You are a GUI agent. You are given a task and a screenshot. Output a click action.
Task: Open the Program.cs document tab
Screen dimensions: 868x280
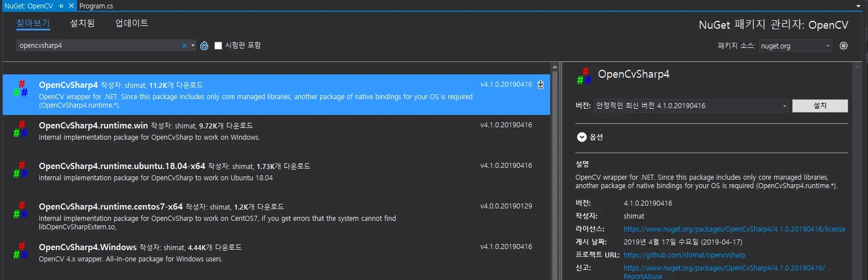[97, 5]
